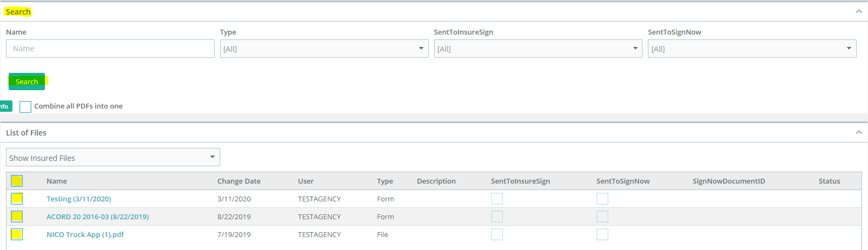
Task: Open the SentToSignNow filter dropdown
Action: point(752,49)
